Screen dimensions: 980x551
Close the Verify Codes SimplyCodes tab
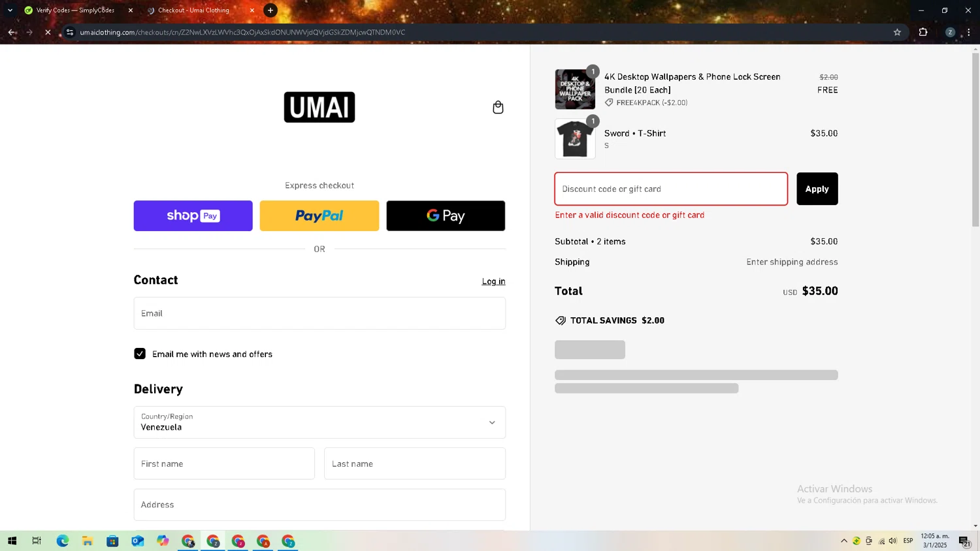(x=131, y=10)
